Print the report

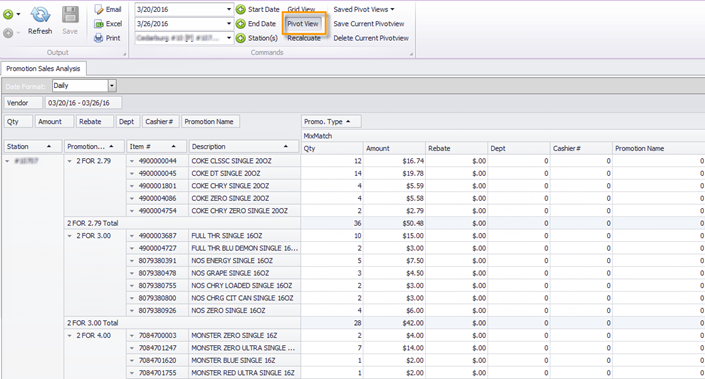(x=107, y=38)
